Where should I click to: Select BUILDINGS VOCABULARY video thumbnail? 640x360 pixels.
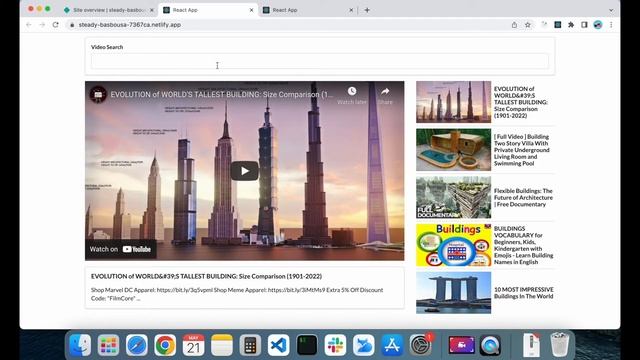453,245
